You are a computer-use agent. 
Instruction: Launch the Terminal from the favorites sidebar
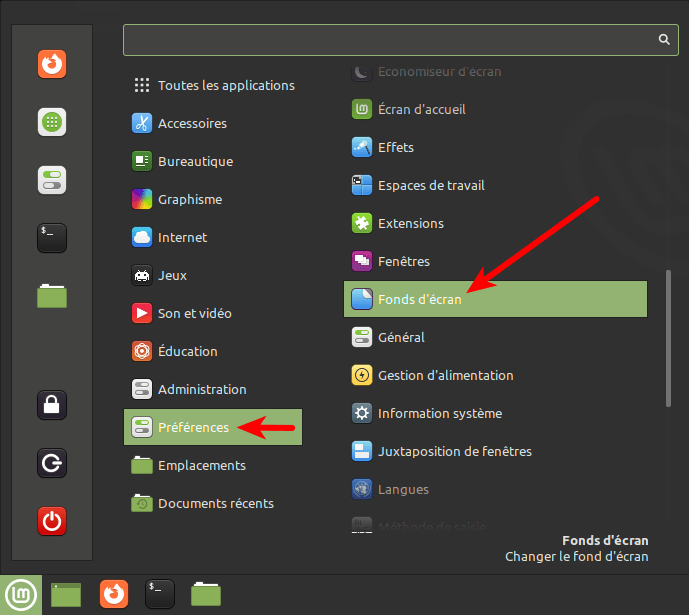tap(52, 237)
